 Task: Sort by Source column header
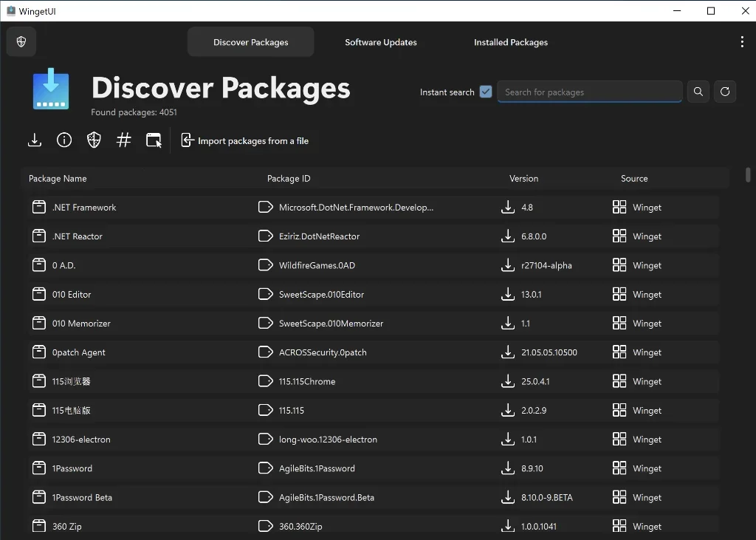coord(634,179)
